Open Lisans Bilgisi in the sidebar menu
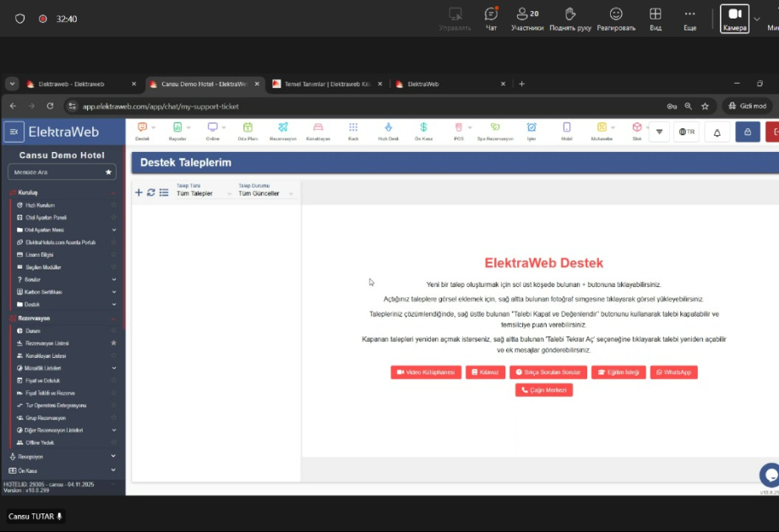779x532 pixels. click(42, 254)
